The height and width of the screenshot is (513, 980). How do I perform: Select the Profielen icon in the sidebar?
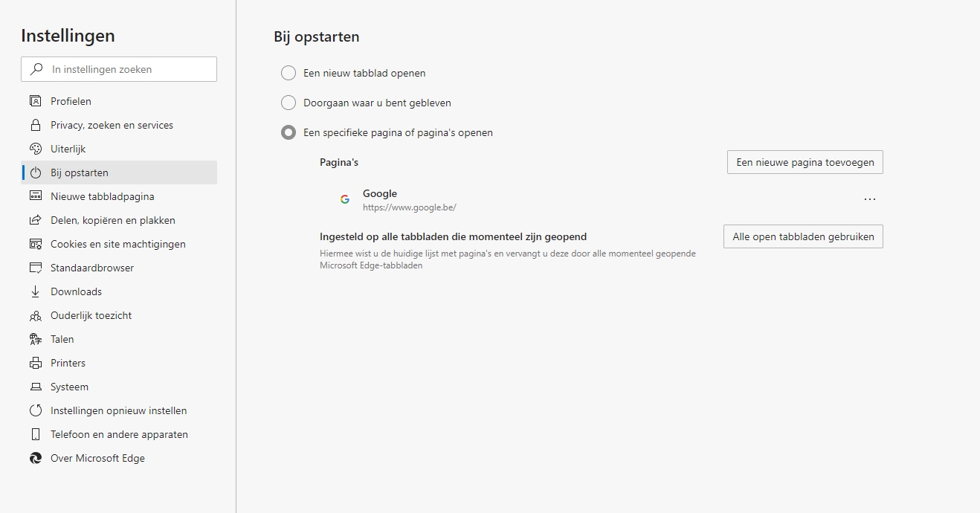point(36,100)
